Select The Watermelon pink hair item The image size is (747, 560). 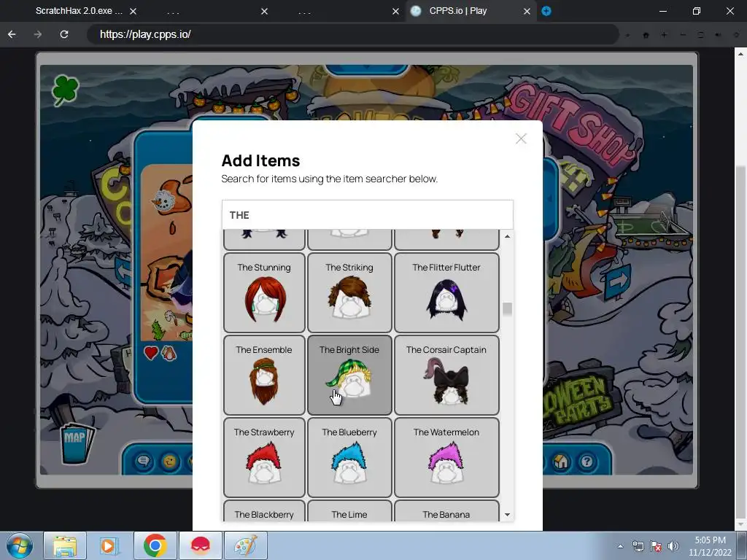446,457
